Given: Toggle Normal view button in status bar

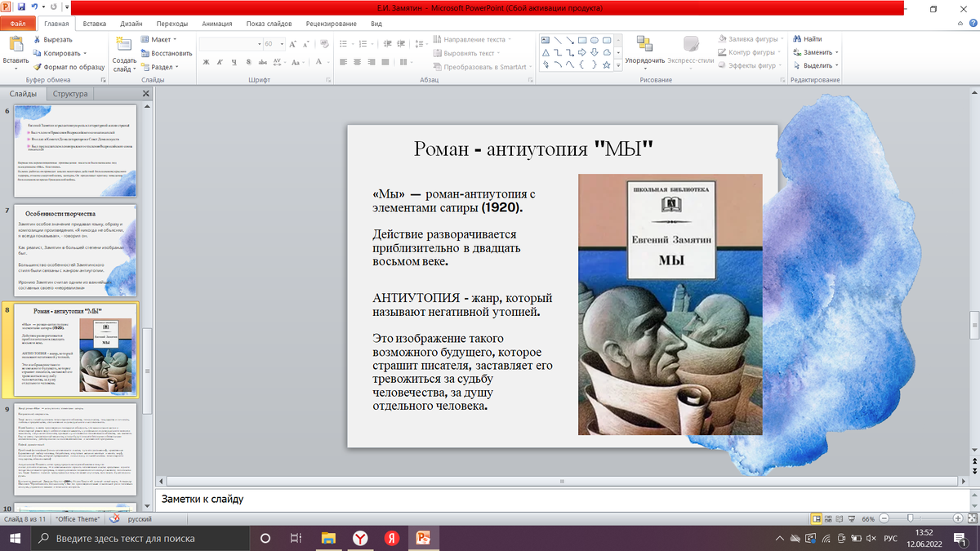Looking at the screenshot, I should pyautogui.click(x=816, y=518).
